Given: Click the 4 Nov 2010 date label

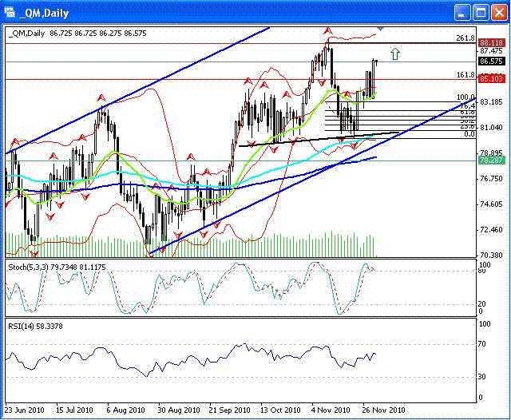Looking at the screenshot, I should point(331,410).
